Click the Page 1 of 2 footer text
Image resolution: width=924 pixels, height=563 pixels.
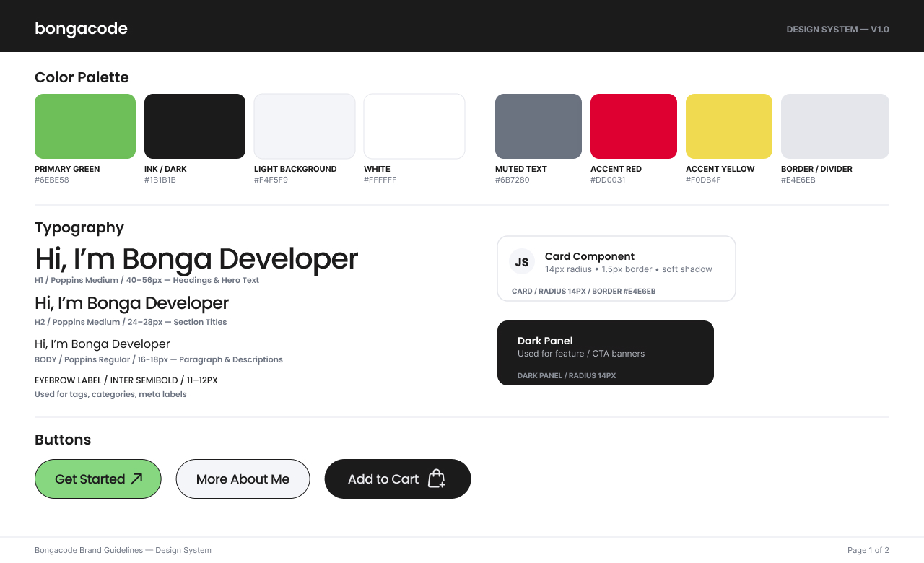(868, 550)
